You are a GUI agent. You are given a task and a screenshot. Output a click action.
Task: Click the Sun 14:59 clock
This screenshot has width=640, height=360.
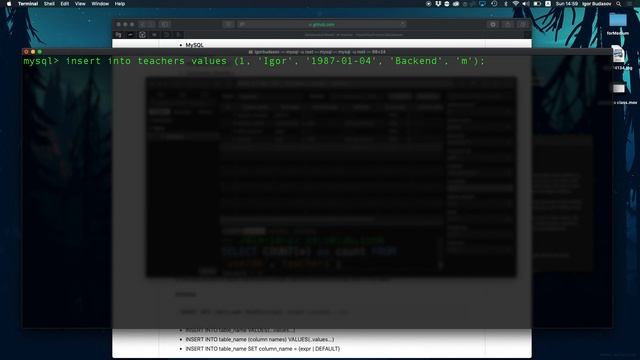point(567,4)
